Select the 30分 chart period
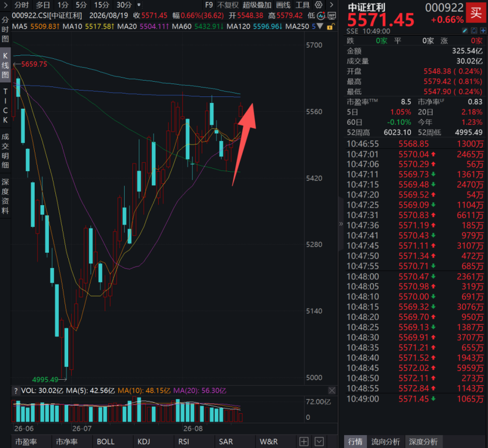The image size is (488, 448). pyautogui.click(x=124, y=5)
